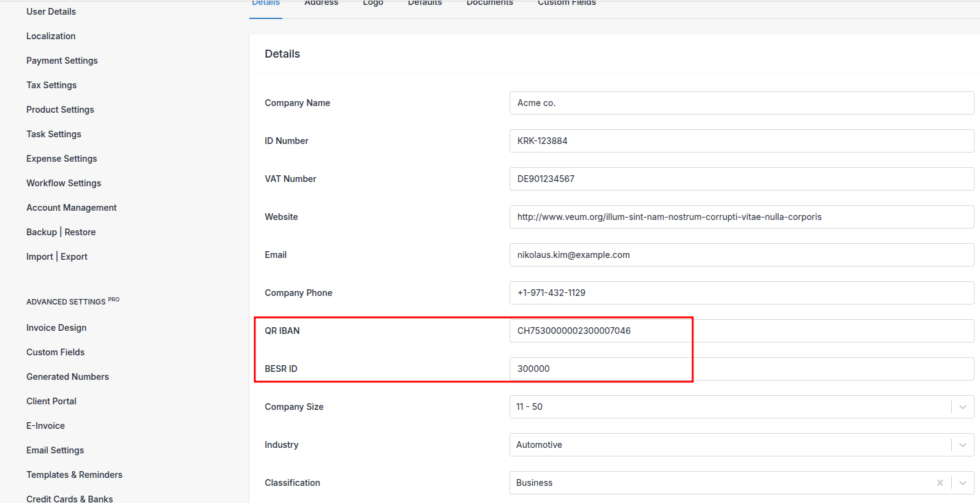This screenshot has width=980, height=503.
Task: Open the Classification dropdown chevron
Action: (x=962, y=483)
